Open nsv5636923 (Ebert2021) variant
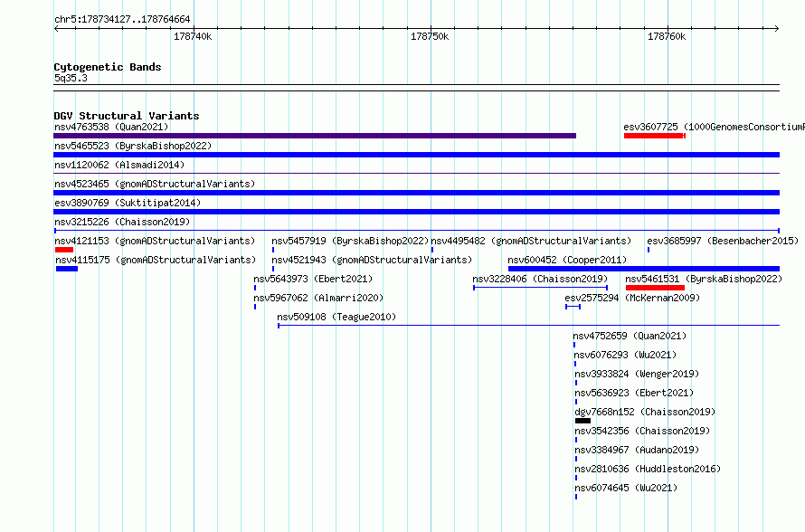The width and height of the screenshot is (805, 532). pos(634,393)
